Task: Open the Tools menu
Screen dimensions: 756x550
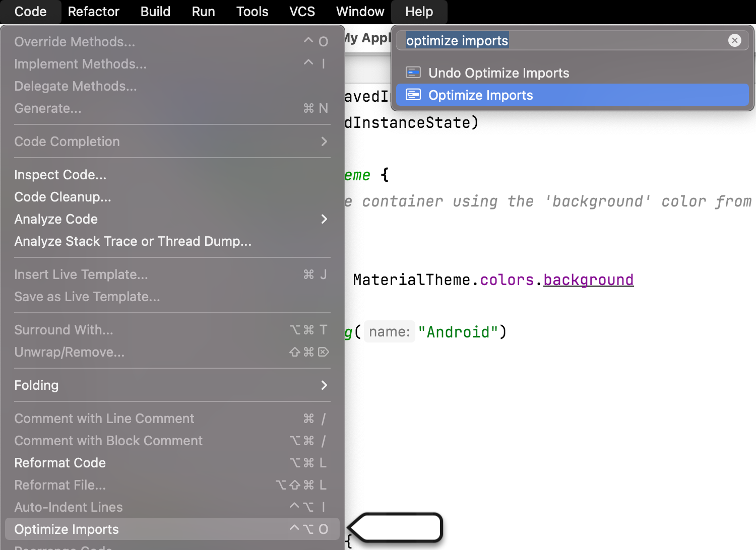Action: point(252,12)
